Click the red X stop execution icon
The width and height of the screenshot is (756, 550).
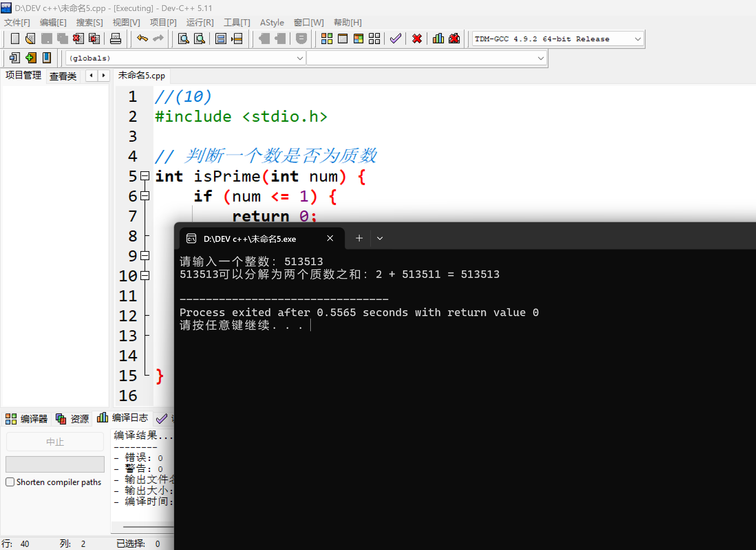417,39
